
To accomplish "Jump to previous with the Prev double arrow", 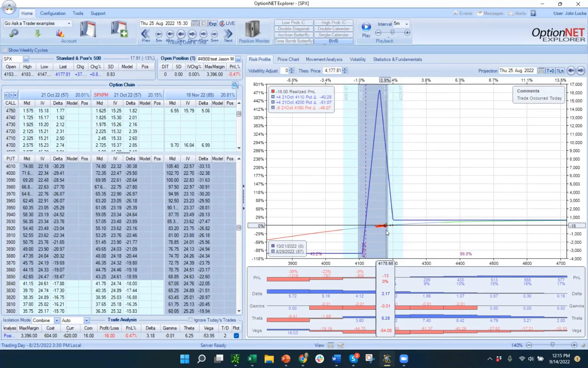I will 146,34.
